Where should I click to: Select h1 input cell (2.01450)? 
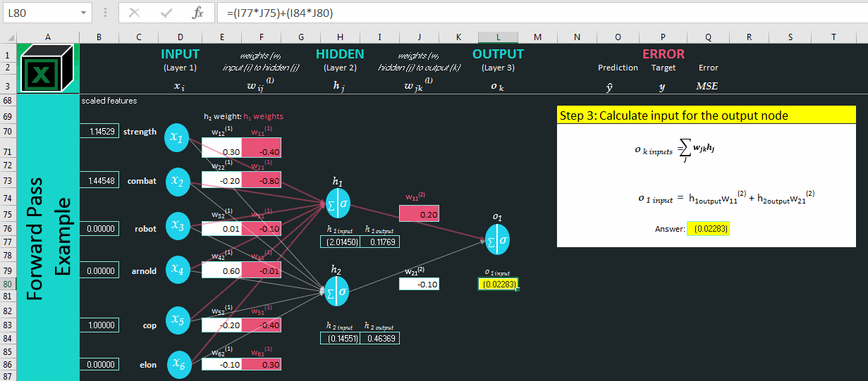[x=340, y=242]
